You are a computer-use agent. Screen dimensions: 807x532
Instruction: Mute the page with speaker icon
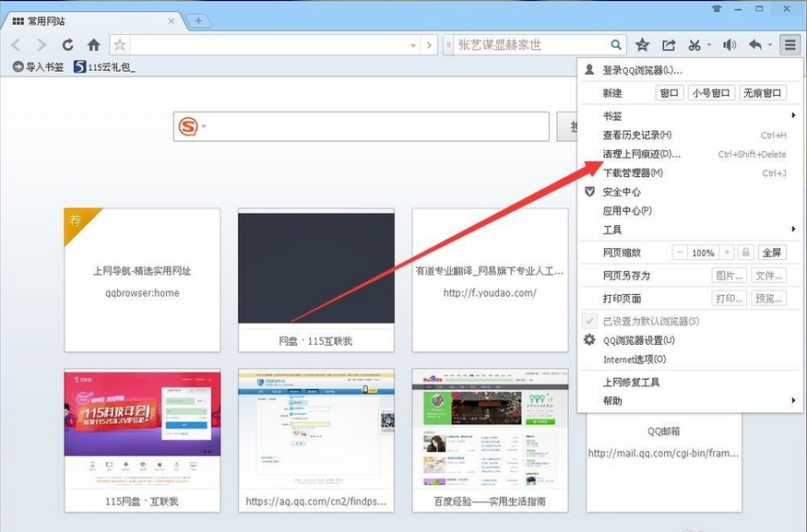[x=730, y=44]
